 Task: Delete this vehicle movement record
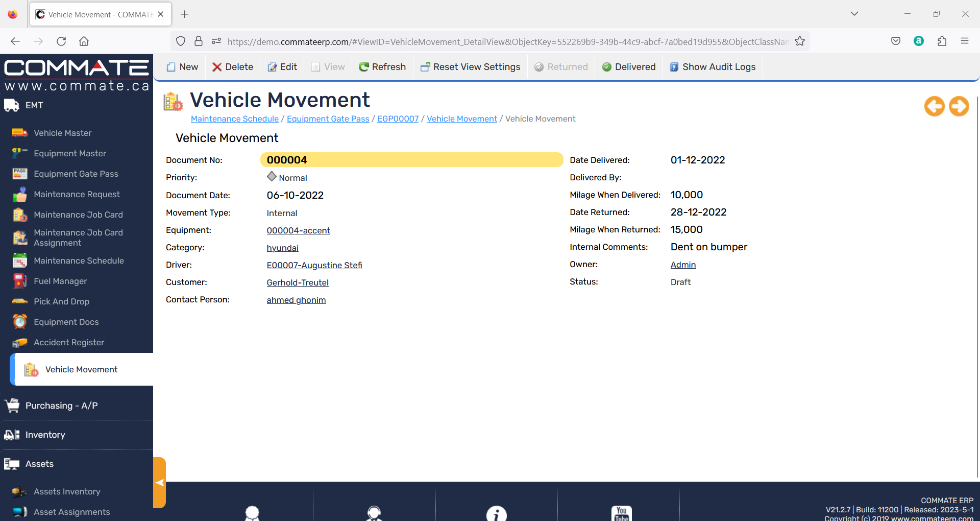[x=232, y=67]
